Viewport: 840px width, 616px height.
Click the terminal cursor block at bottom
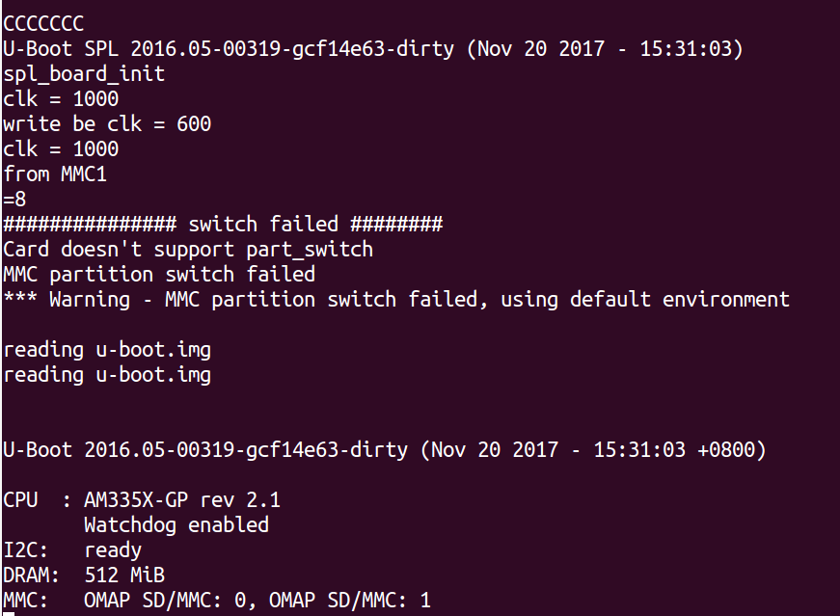tap(9, 614)
